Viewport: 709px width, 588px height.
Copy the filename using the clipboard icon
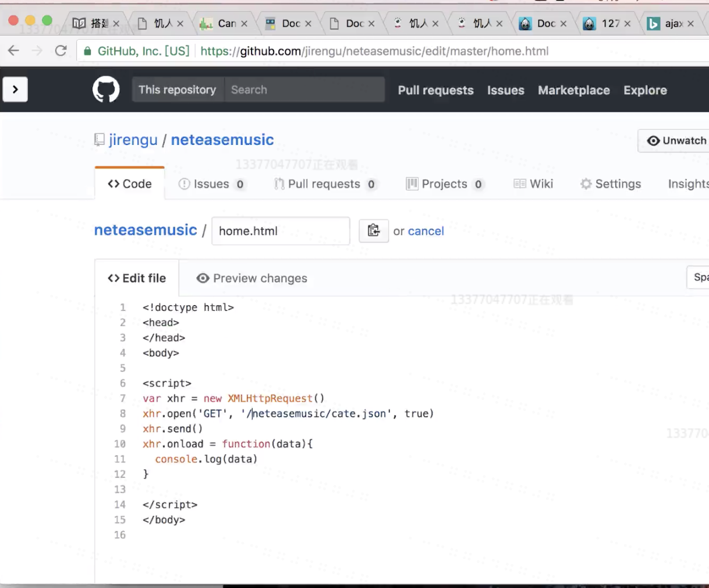point(374,231)
